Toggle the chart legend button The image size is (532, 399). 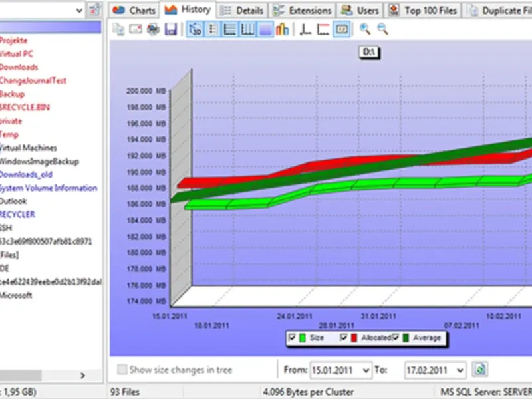tap(213, 29)
